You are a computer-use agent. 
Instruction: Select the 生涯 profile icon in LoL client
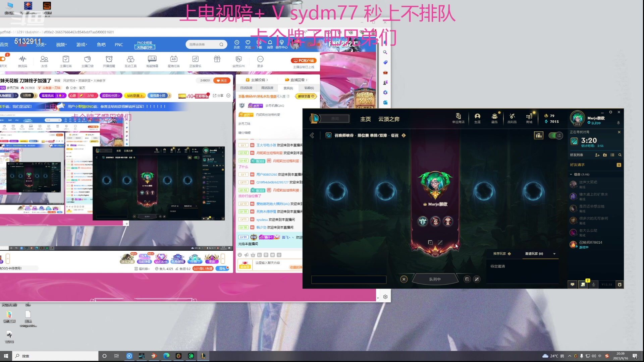coord(477,118)
